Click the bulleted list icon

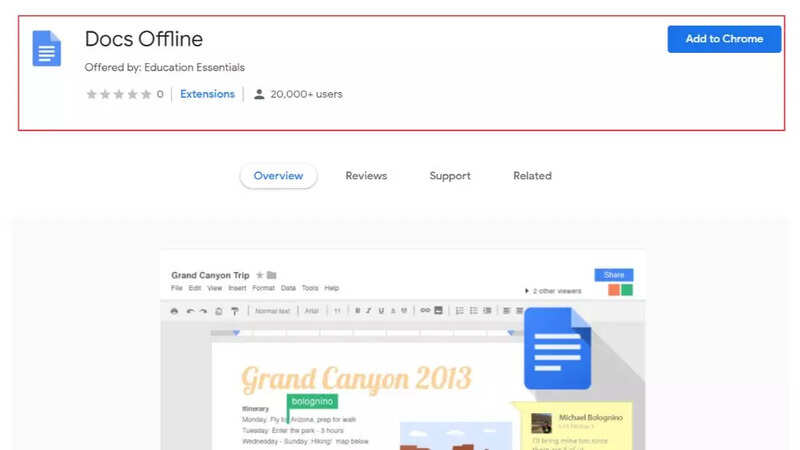[473, 311]
